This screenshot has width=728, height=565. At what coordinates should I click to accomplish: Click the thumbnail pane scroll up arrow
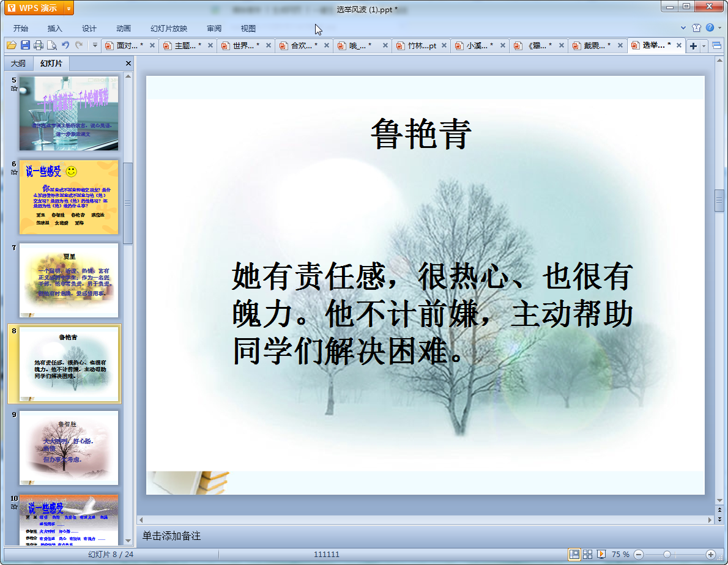coord(128,76)
